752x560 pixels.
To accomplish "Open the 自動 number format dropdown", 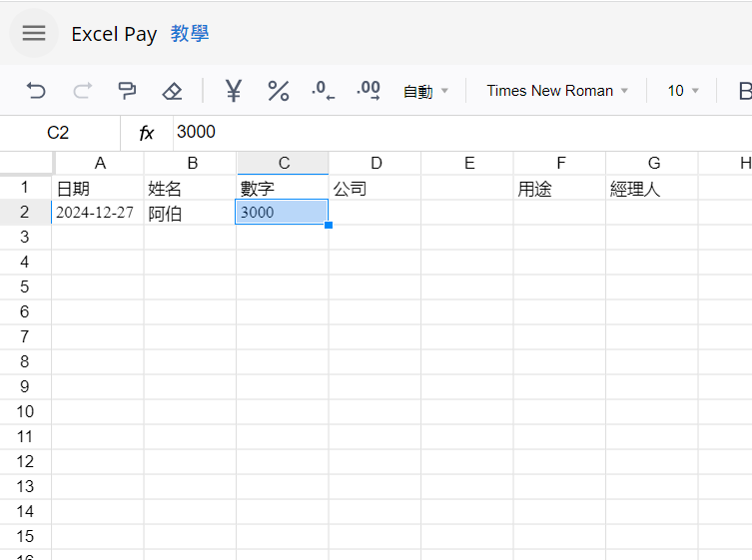I will [425, 91].
